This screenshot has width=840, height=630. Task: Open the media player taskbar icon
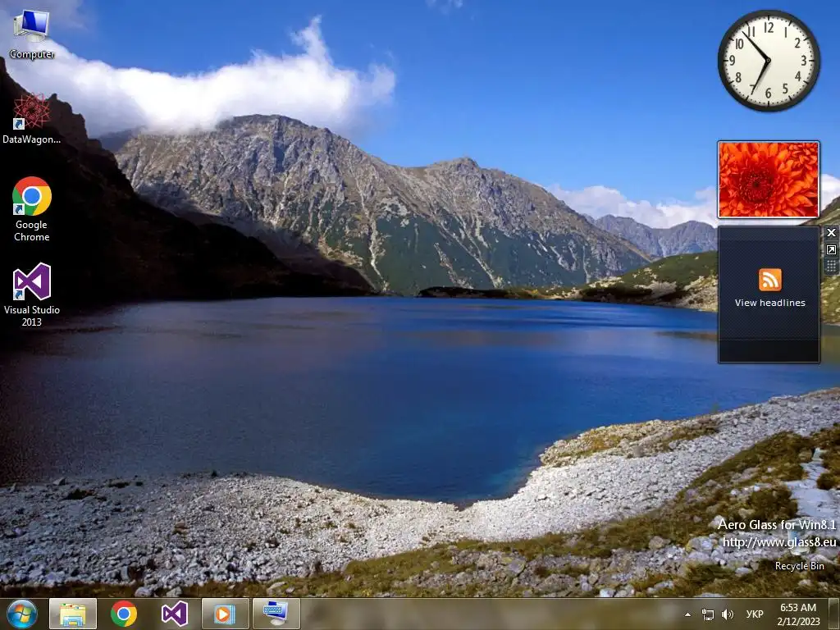click(x=225, y=614)
